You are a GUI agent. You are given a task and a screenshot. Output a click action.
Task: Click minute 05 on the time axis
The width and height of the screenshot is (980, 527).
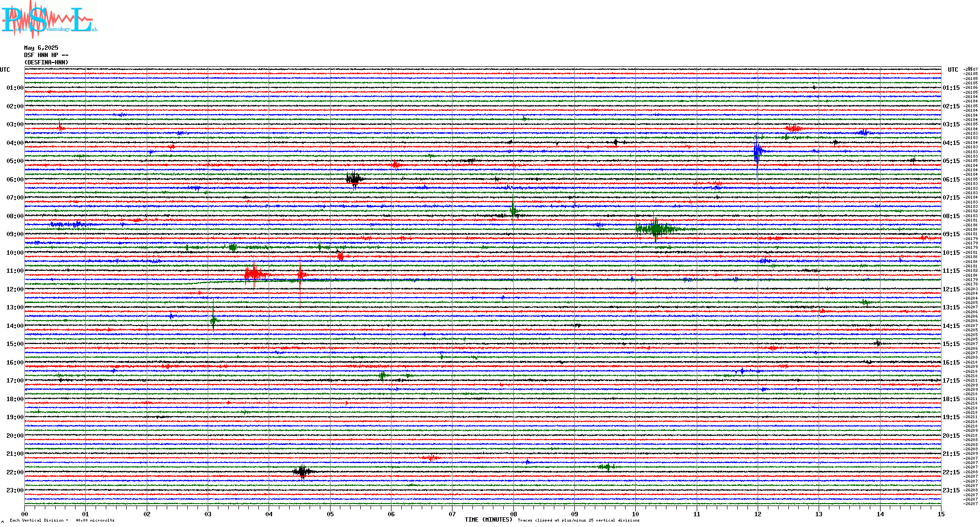tap(330, 514)
